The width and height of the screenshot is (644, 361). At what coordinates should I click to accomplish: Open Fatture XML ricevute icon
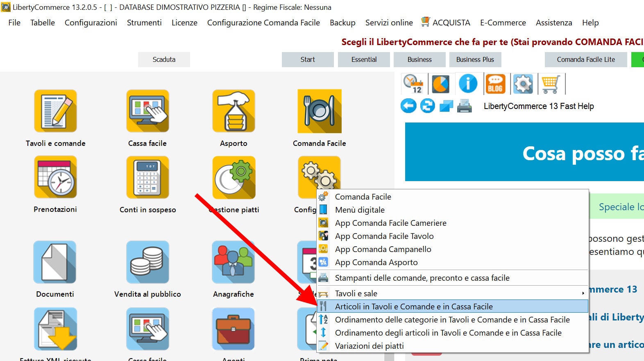55,329
